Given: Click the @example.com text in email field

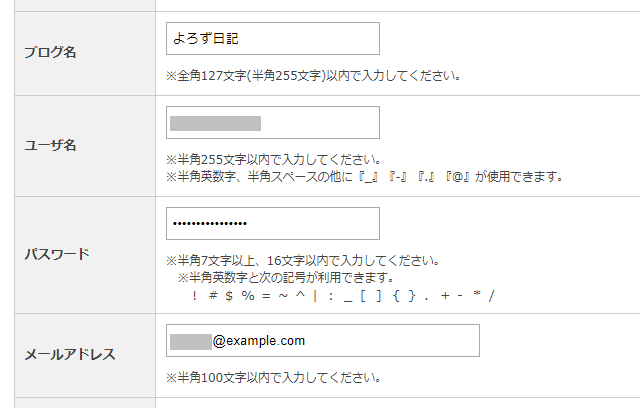Looking at the screenshot, I should click(x=259, y=341).
